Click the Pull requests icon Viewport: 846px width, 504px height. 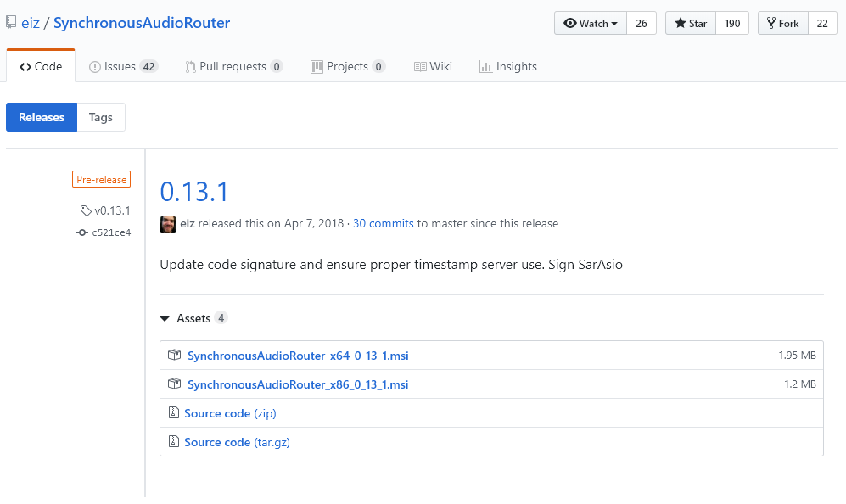pyautogui.click(x=190, y=67)
